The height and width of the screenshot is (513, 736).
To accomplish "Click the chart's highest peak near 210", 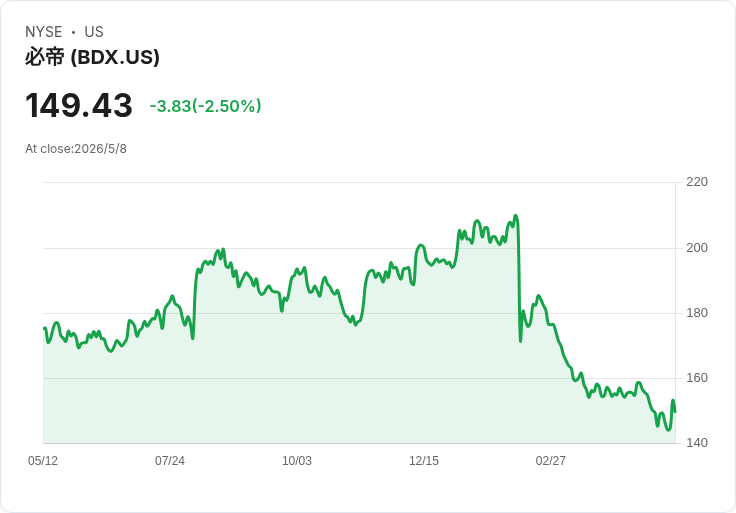I will point(515,216).
